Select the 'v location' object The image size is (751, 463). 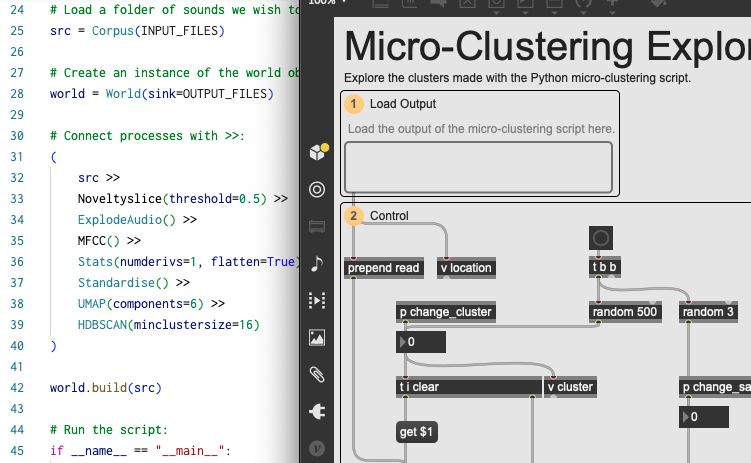[466, 268]
